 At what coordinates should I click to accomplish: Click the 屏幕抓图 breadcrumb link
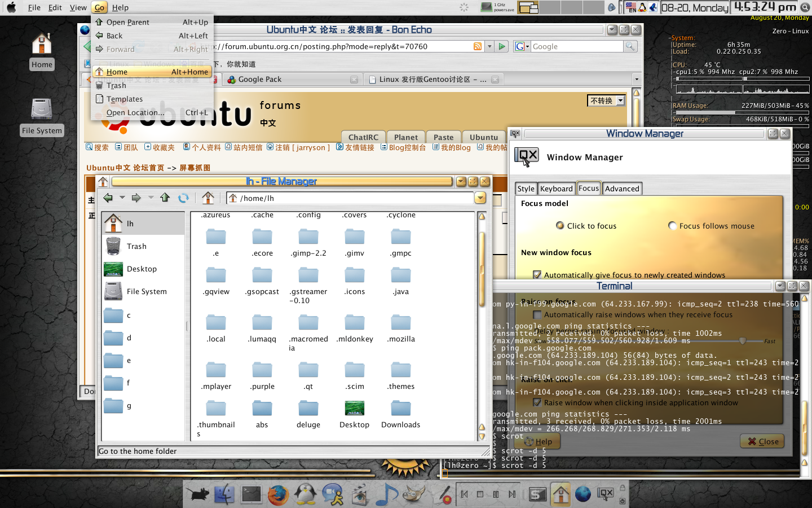195,168
